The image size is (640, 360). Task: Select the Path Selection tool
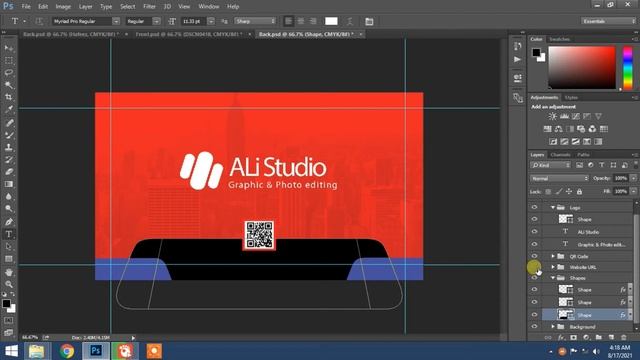(9, 247)
